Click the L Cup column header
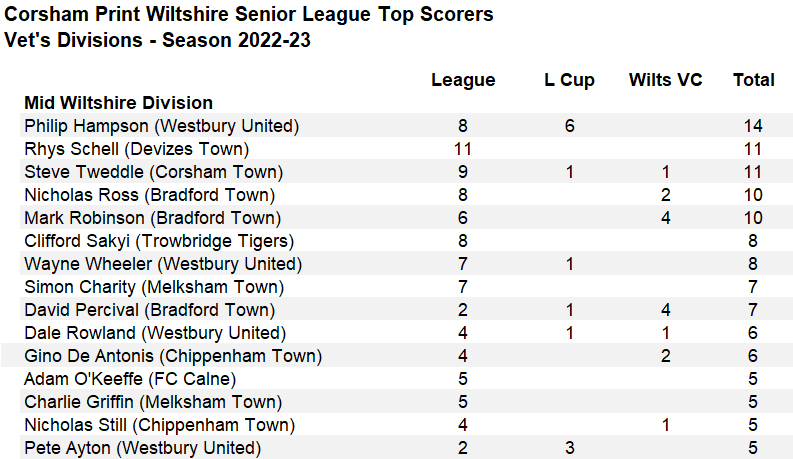The image size is (793, 459). tap(569, 80)
